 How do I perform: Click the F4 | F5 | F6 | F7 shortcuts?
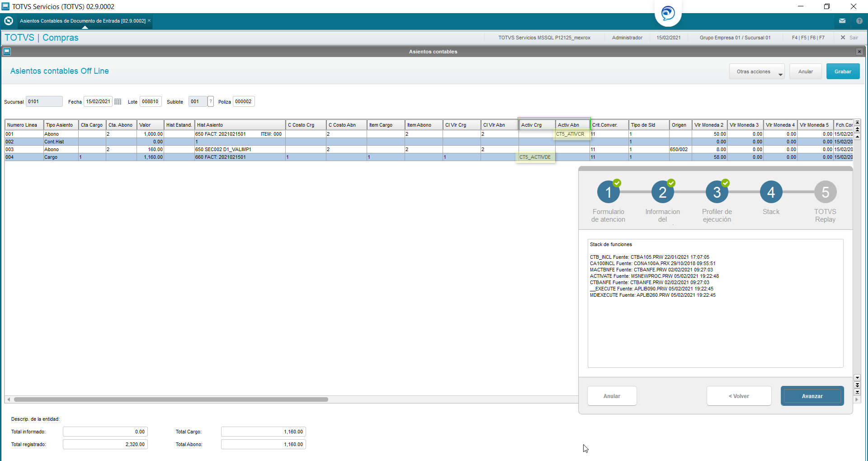tap(808, 38)
